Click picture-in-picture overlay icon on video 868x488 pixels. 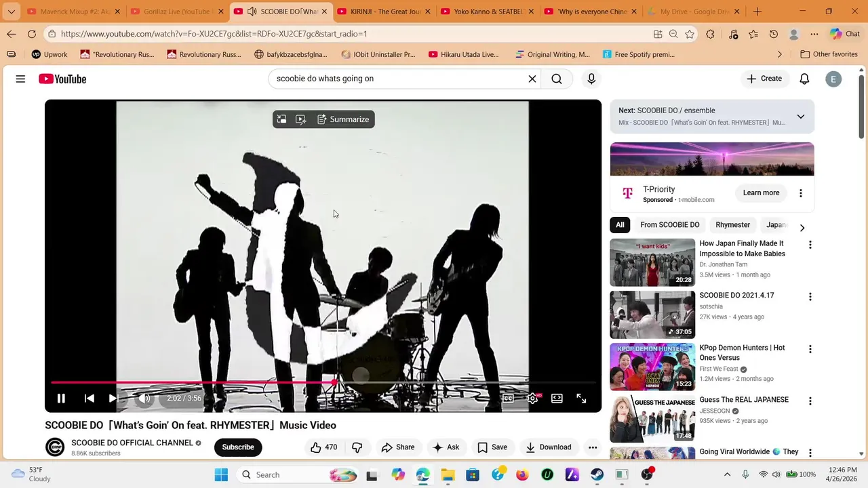pos(281,119)
